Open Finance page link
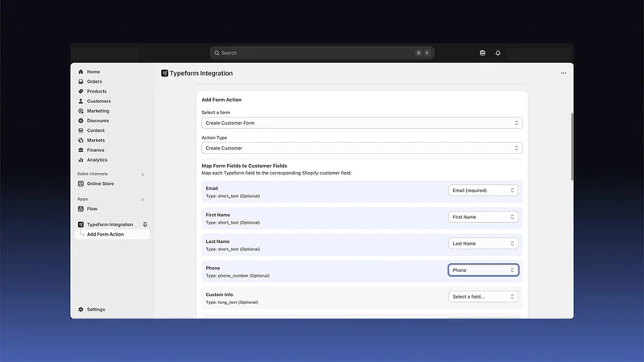Viewport: 644px width, 362px height. click(x=95, y=150)
